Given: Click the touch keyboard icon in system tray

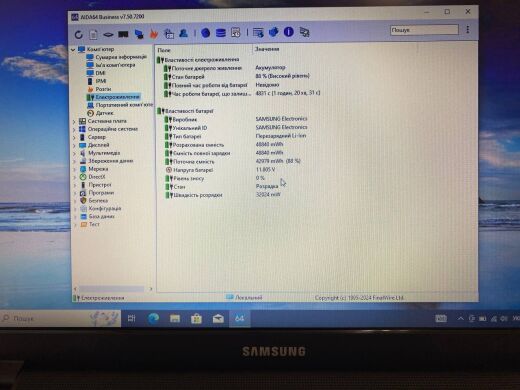Looking at the screenshot, I should click(441, 319).
